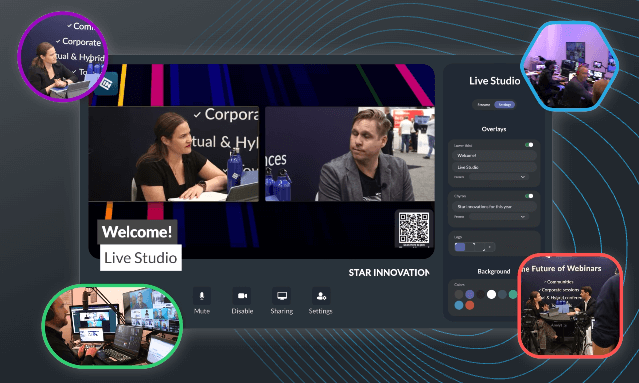Open the Settings person-gear icon

[x=321, y=296]
